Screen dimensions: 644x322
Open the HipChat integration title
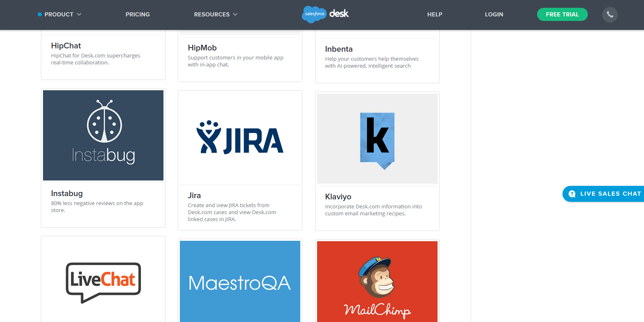pyautogui.click(x=66, y=46)
